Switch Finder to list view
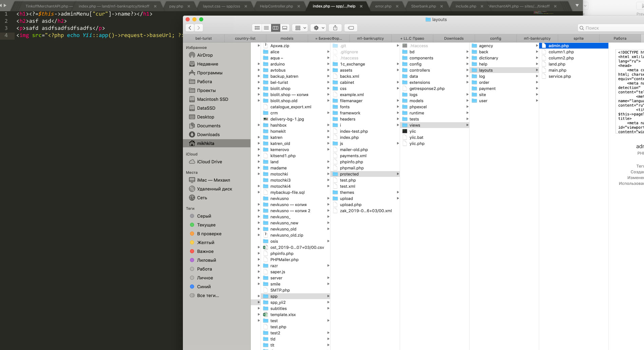This screenshot has width=644, height=350. (266, 28)
